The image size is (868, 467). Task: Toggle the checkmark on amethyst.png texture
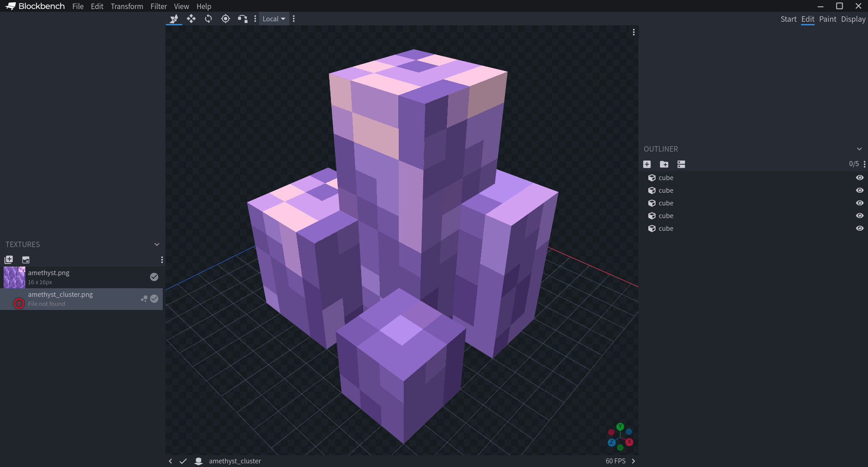coord(154,276)
